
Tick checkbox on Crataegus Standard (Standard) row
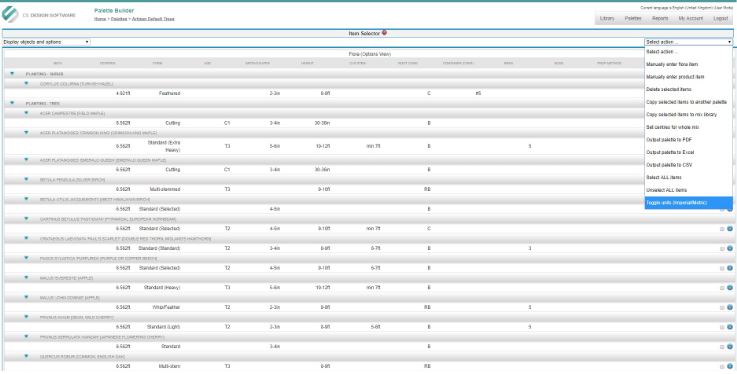point(722,249)
